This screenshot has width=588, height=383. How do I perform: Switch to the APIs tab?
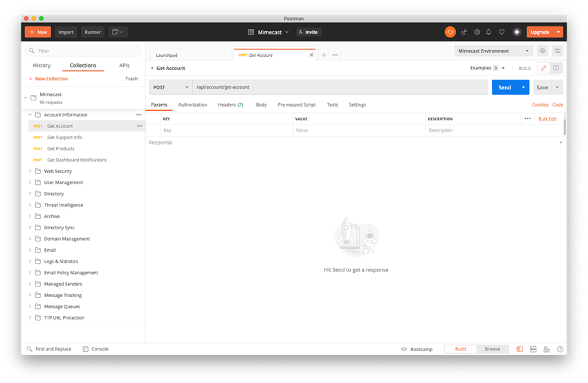tap(124, 65)
